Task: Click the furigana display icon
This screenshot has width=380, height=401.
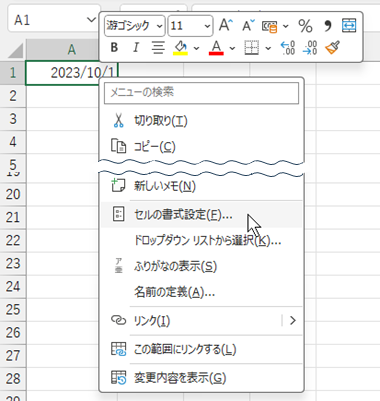Action: pos(119,266)
